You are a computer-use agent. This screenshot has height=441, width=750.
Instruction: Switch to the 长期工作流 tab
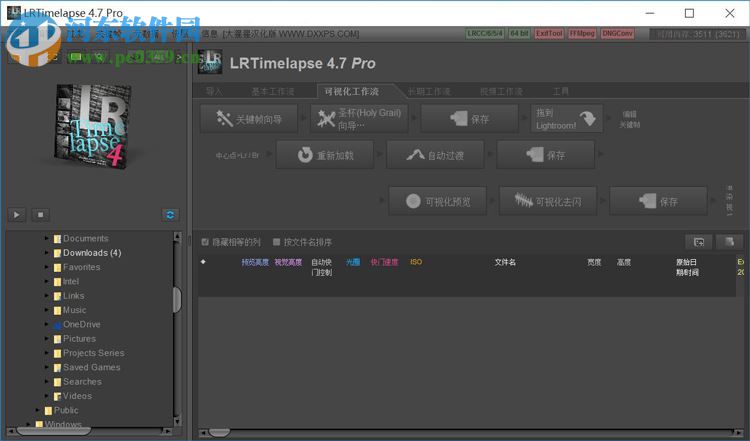click(429, 91)
